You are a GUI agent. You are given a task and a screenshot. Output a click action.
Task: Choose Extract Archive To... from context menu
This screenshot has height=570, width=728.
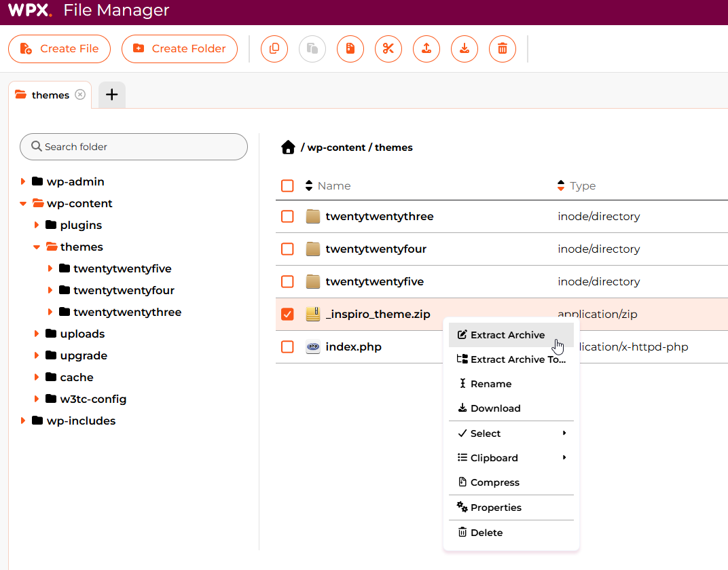click(x=511, y=359)
